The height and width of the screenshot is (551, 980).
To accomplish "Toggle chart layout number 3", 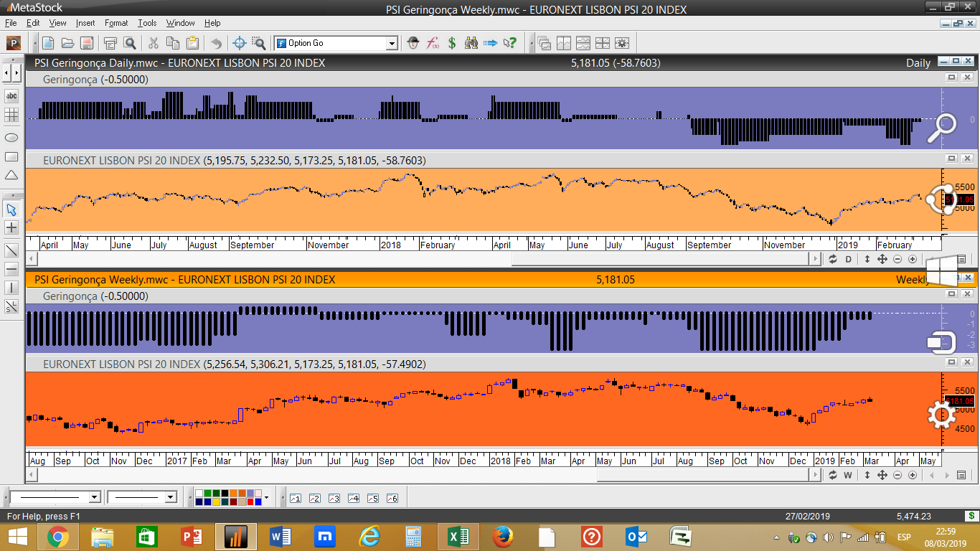I will (x=334, y=498).
